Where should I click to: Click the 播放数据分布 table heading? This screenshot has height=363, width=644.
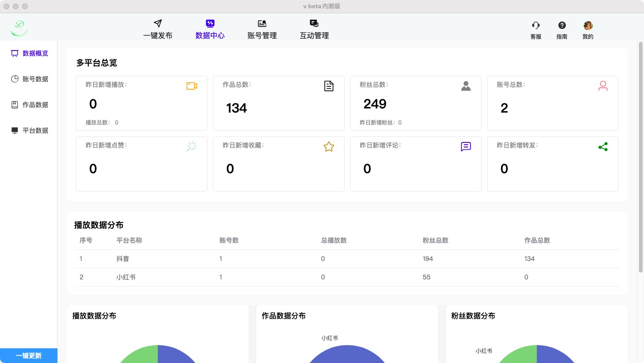pyautogui.click(x=99, y=225)
